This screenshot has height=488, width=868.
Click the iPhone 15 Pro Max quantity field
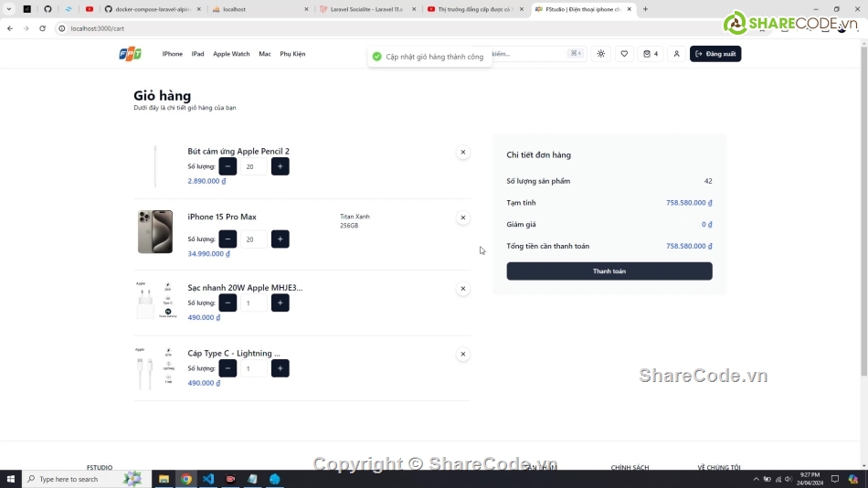point(254,239)
